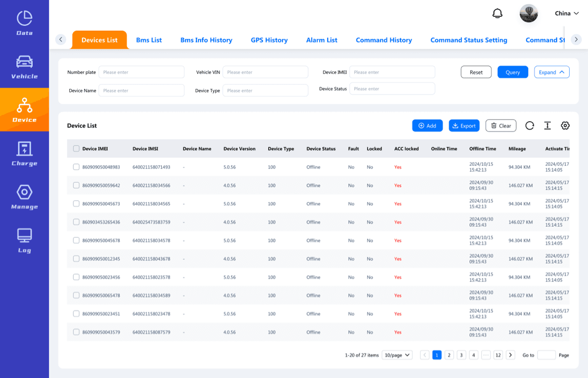Check the row for device IMEI 860909050048983

tap(76, 167)
